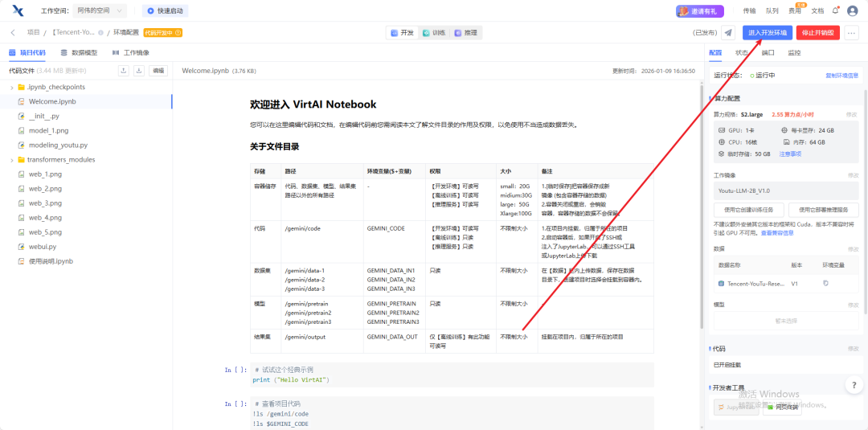Click the 进入开发环境 button

coord(768,33)
